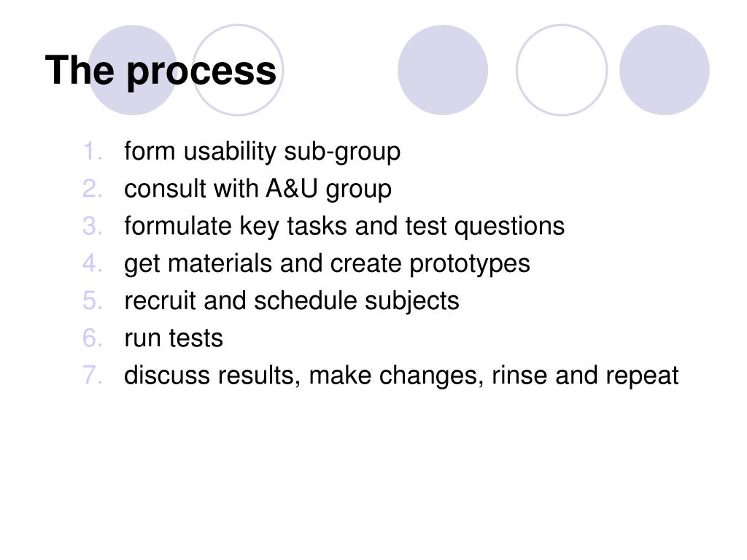This screenshot has width=747, height=560.
Task: Click the list number 6
Action: coord(93,338)
